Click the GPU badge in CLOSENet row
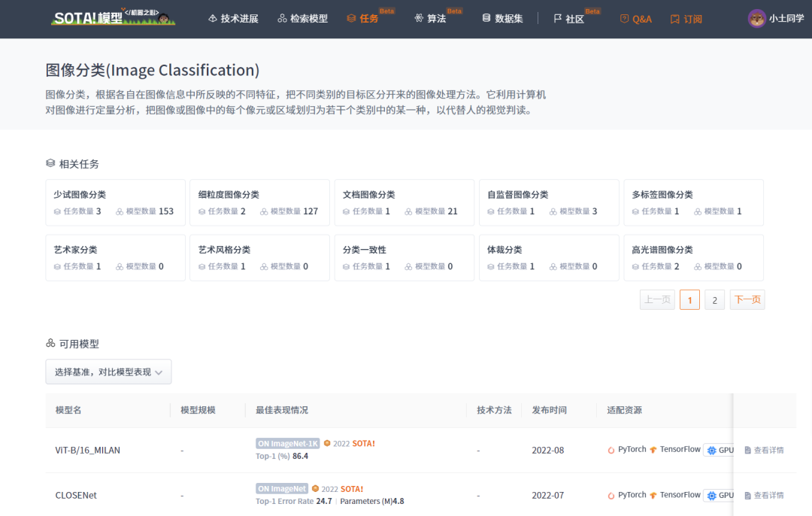The height and width of the screenshot is (516, 812). pyautogui.click(x=719, y=495)
